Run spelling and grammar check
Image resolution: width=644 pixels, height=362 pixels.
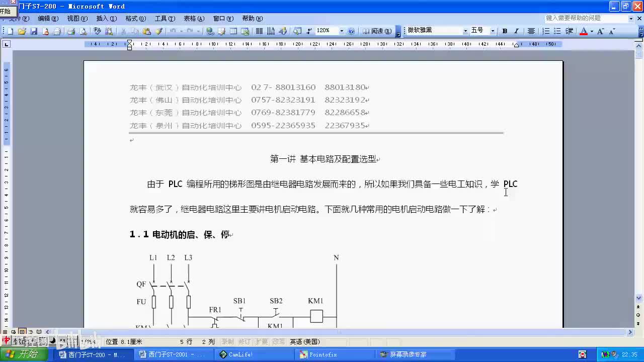[x=97, y=31]
